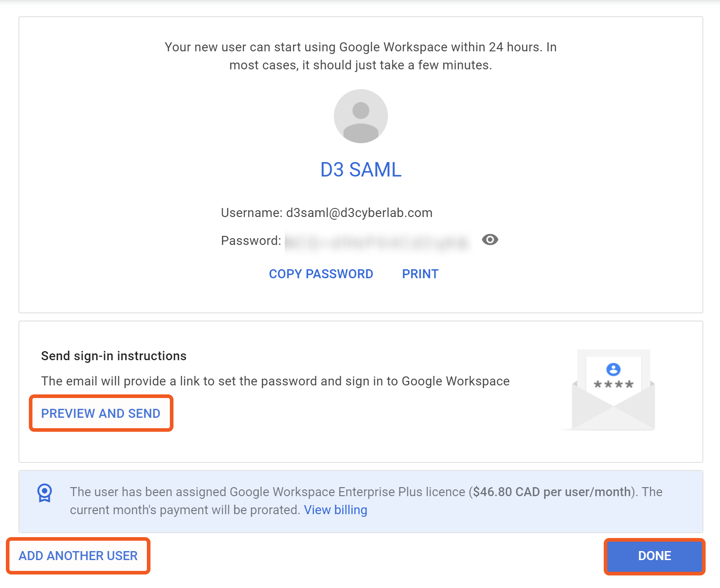Click the blurred password value

(x=378, y=242)
